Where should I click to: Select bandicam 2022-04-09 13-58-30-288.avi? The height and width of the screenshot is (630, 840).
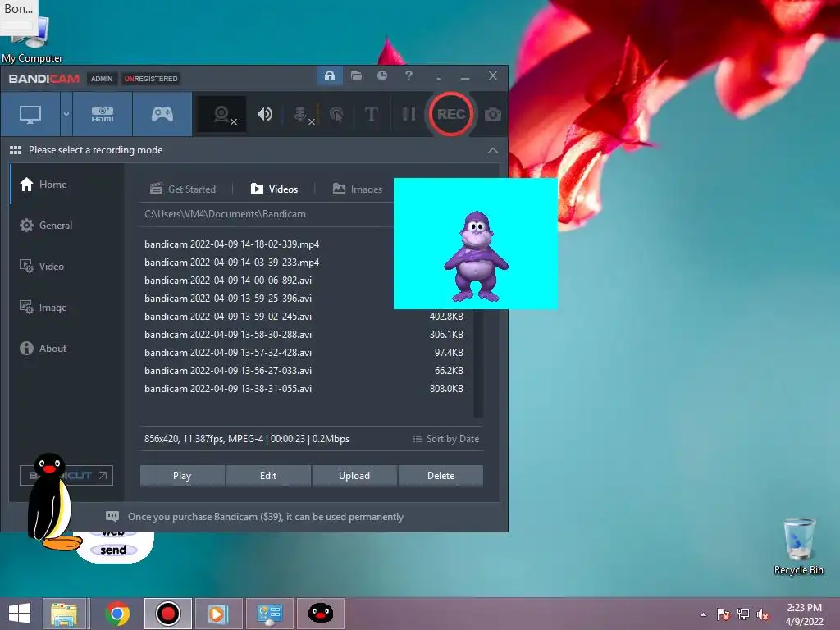click(305, 335)
